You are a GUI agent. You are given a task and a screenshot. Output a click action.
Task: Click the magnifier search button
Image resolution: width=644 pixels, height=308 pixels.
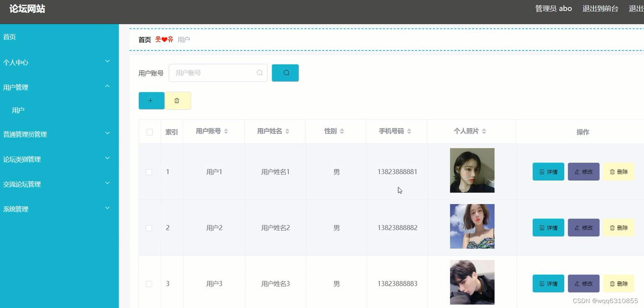(x=285, y=73)
